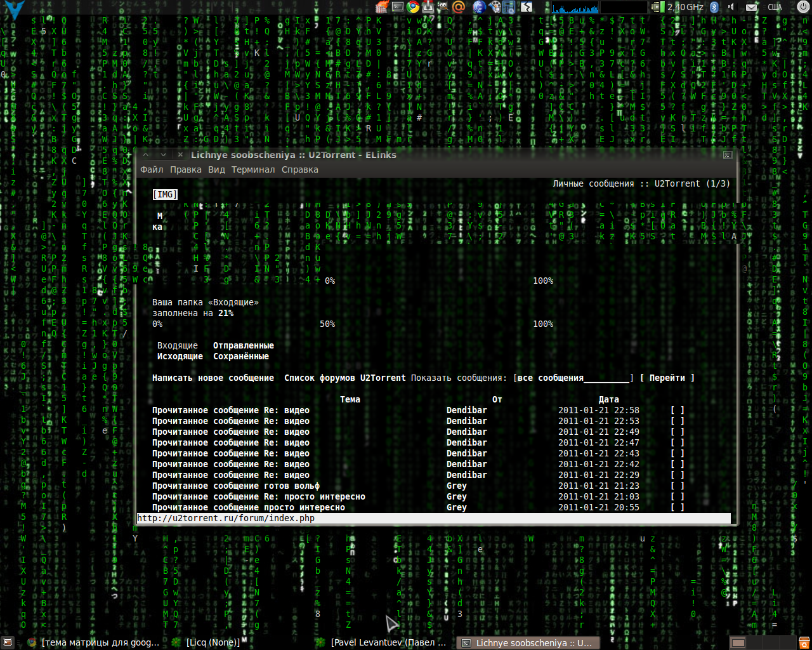Follow the 'Написать новое сообщение' link
This screenshot has height=650, width=812.
click(x=213, y=377)
